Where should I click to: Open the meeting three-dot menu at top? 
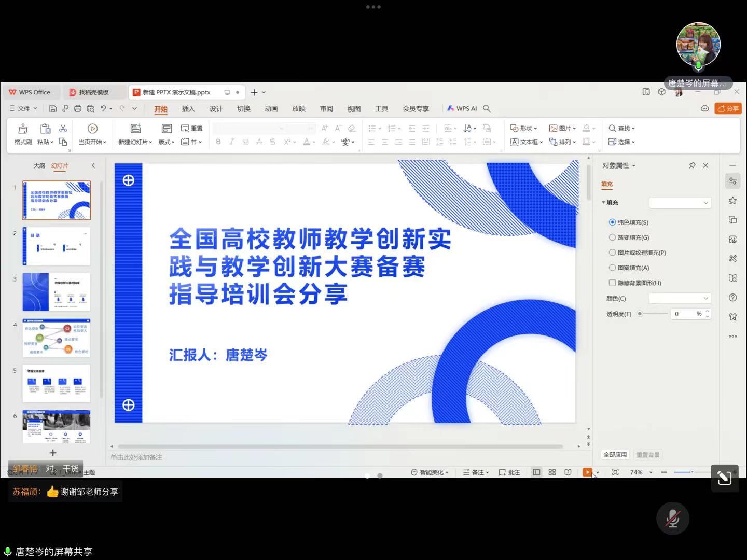(x=374, y=7)
